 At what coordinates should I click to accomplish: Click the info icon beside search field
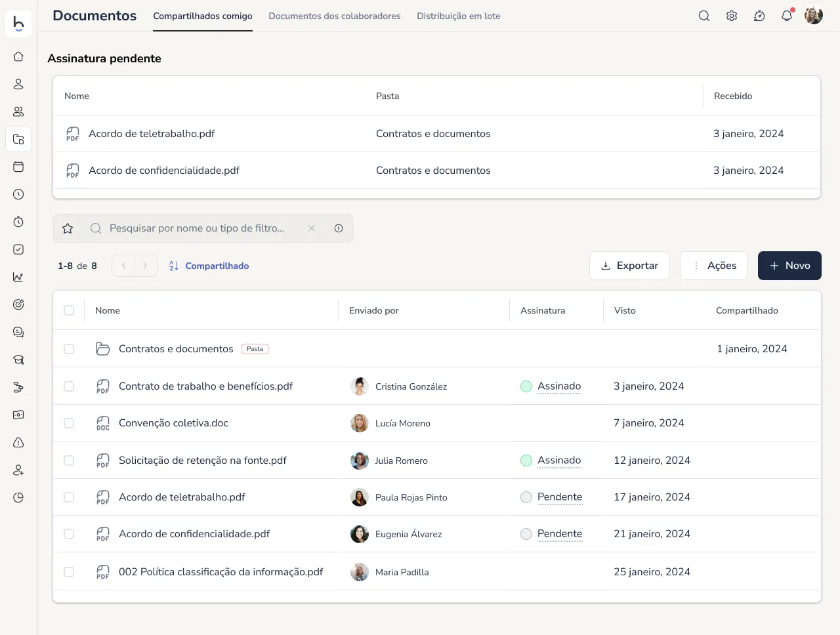pos(339,228)
